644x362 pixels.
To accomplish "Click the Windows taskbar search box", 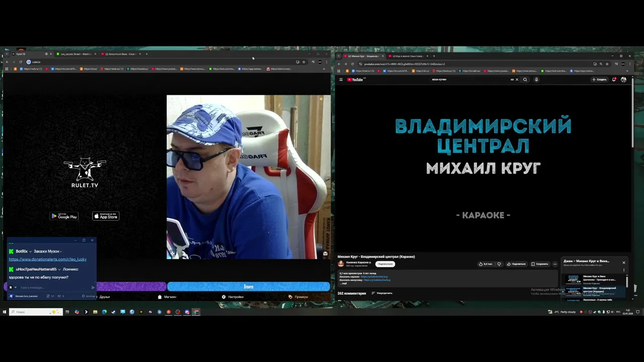I will pos(36,312).
